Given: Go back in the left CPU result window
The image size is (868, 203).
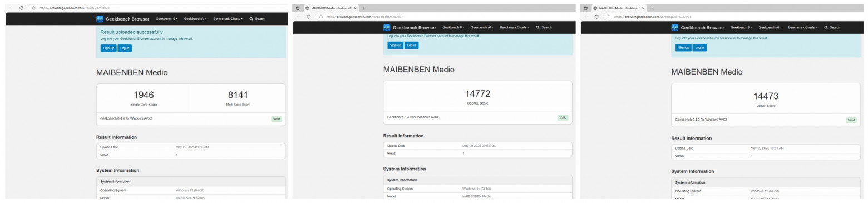Looking at the screenshot, I should pos(11,8).
